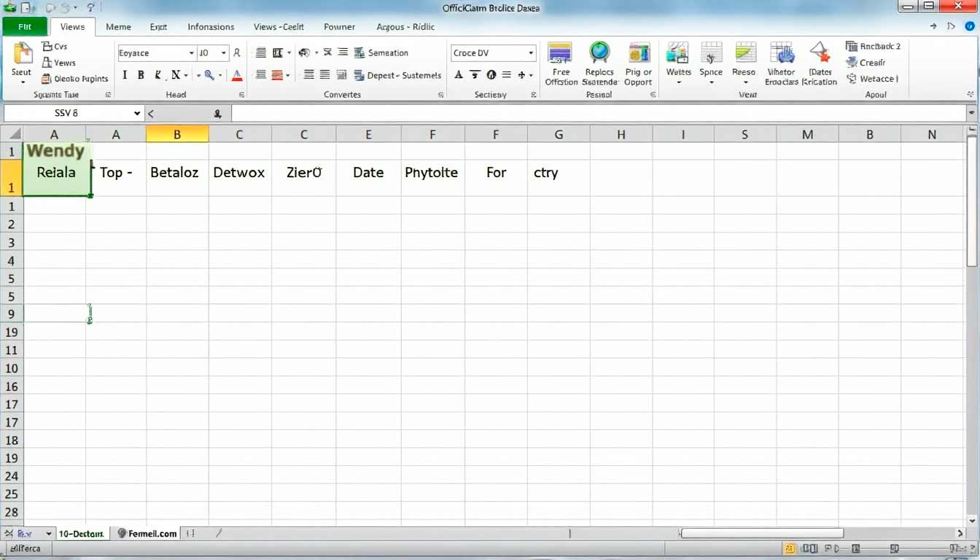Click the Ptig or Opport icon

pyautogui.click(x=638, y=64)
